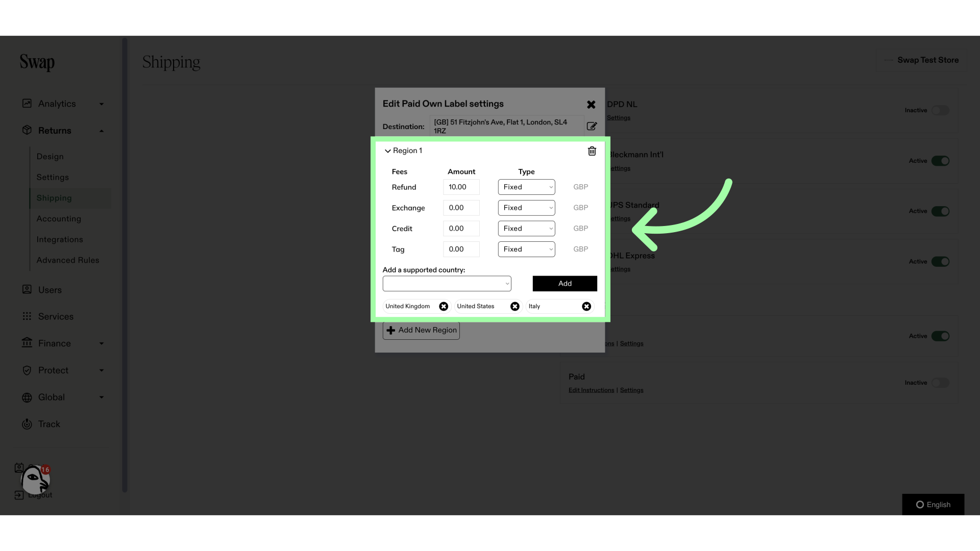
Task: Open the Exchange fee Type dropdown
Action: pyautogui.click(x=526, y=208)
